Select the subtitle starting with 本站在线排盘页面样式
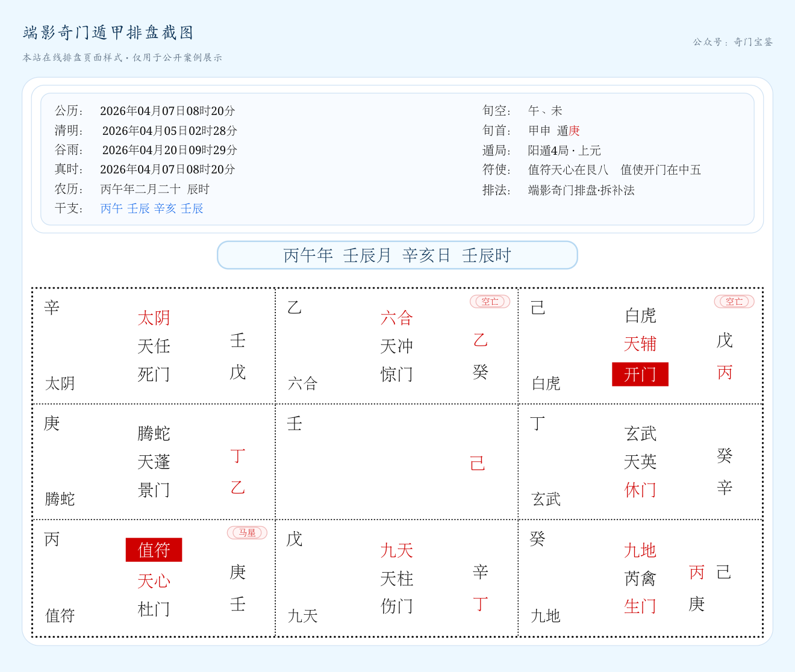The height and width of the screenshot is (672, 795). point(122,58)
